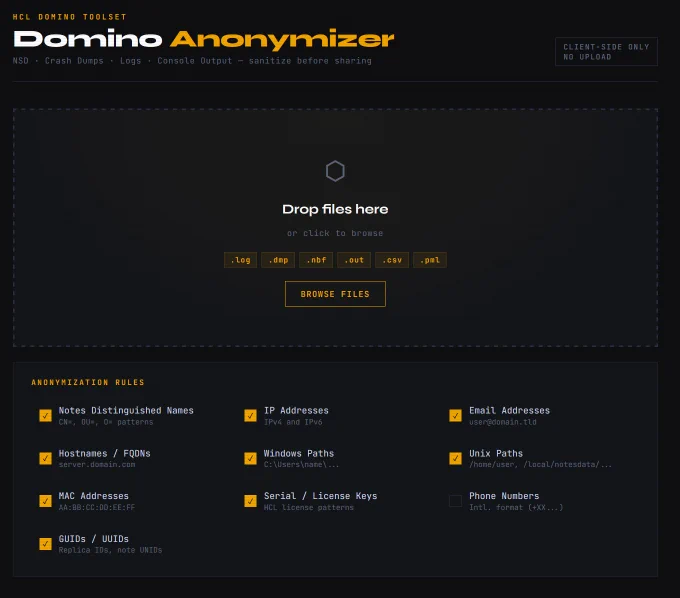The height and width of the screenshot is (598, 680).
Task: Click 'C:\Users\name\...' example text
Action: [x=301, y=464]
